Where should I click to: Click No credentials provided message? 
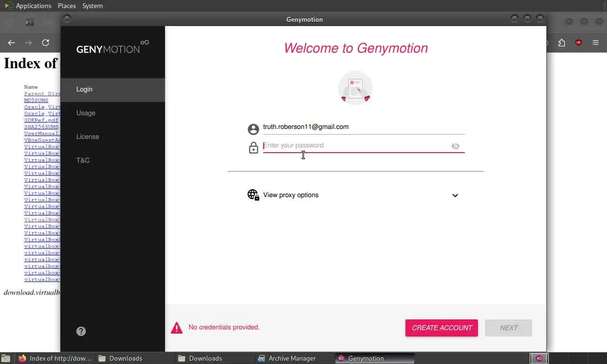[224, 327]
